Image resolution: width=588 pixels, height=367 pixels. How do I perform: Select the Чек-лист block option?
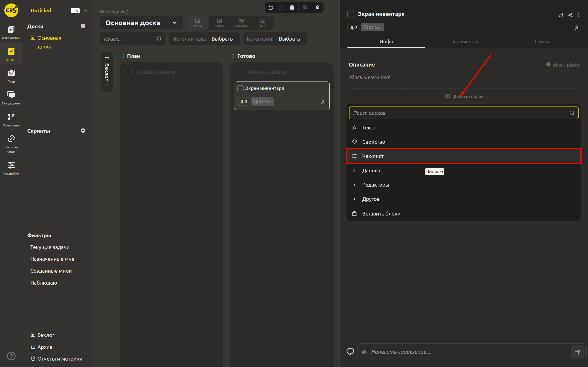[x=463, y=156]
